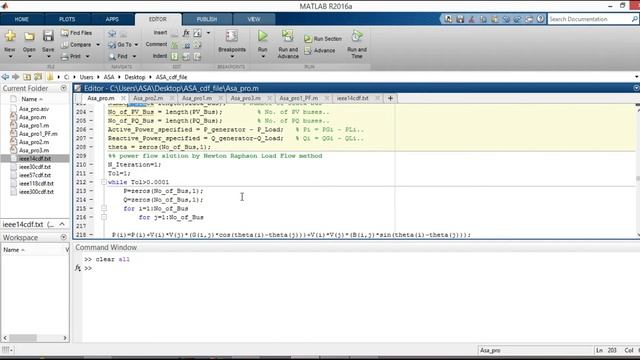The width and height of the screenshot is (640, 360).
Task: Click the Advance button
Action: [320, 51]
